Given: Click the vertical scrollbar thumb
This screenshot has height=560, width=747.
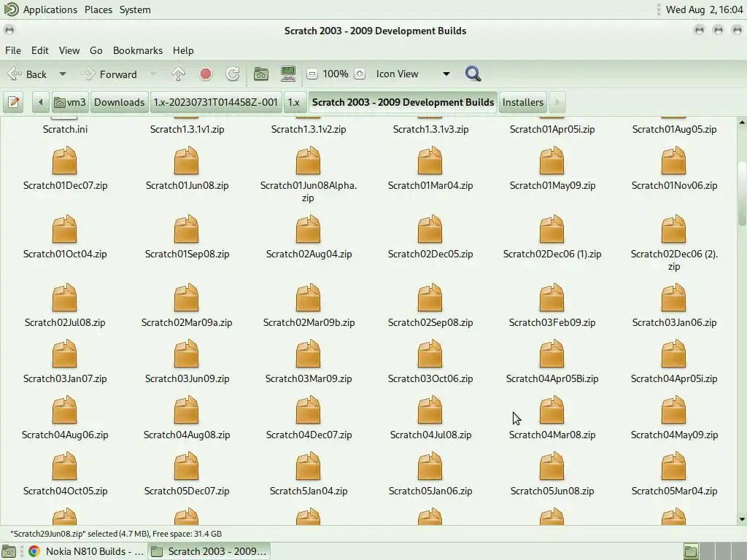Looking at the screenshot, I should click(x=742, y=194).
